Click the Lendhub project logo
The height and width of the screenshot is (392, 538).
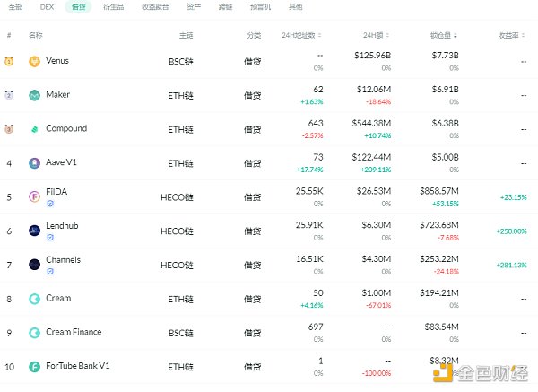pyautogui.click(x=34, y=231)
